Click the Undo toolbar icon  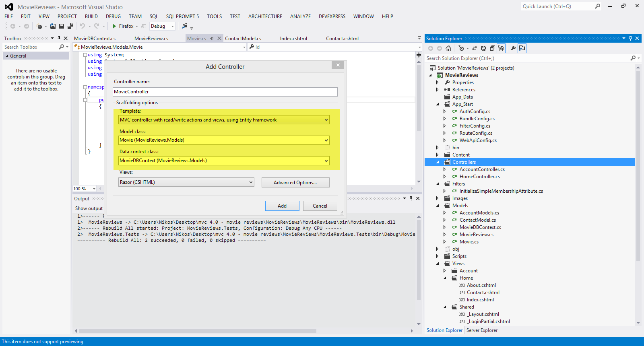83,26
